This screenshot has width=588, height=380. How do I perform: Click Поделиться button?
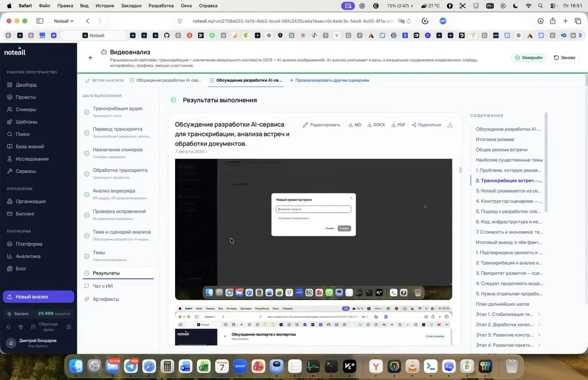[x=426, y=125]
